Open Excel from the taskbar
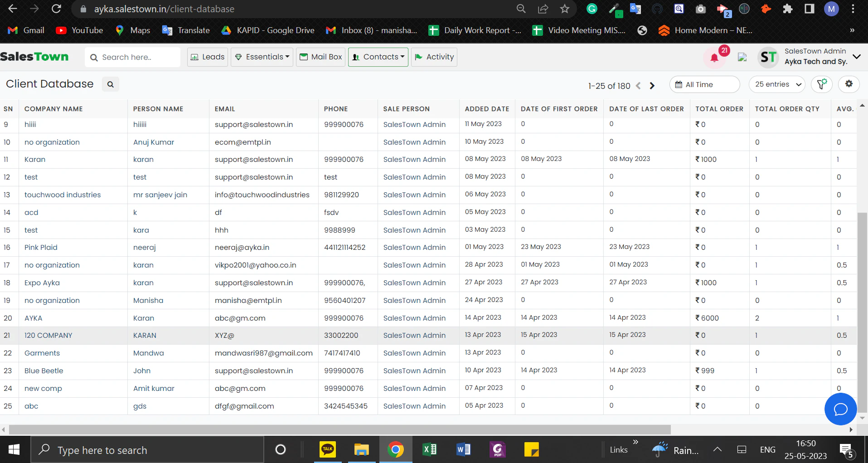Image resolution: width=868 pixels, height=463 pixels. (x=429, y=449)
